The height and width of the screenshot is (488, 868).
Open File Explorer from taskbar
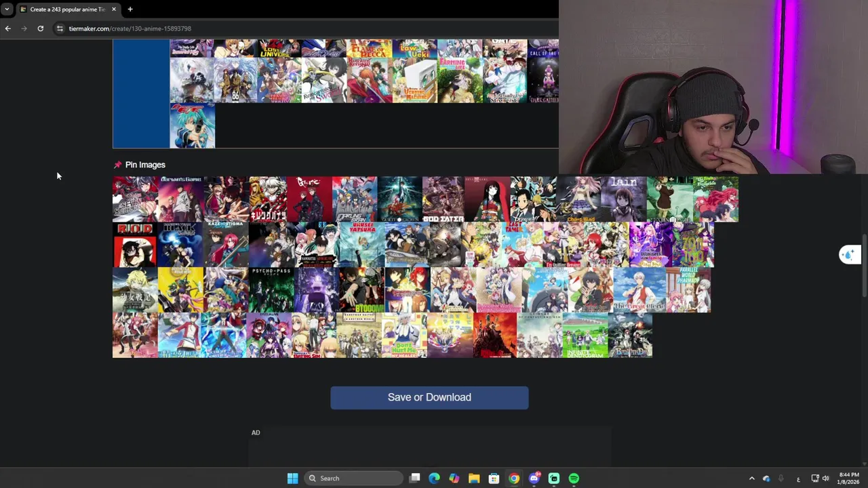pos(474,479)
